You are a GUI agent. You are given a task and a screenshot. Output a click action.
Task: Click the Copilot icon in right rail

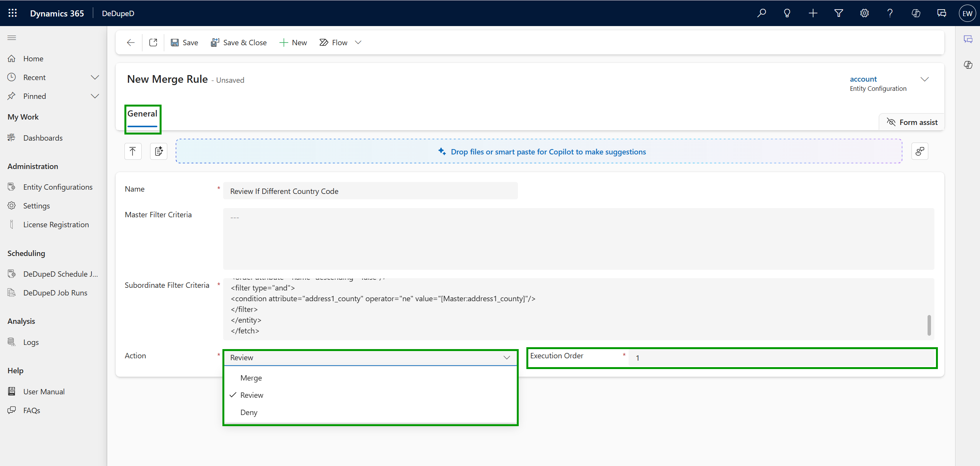pyautogui.click(x=968, y=65)
